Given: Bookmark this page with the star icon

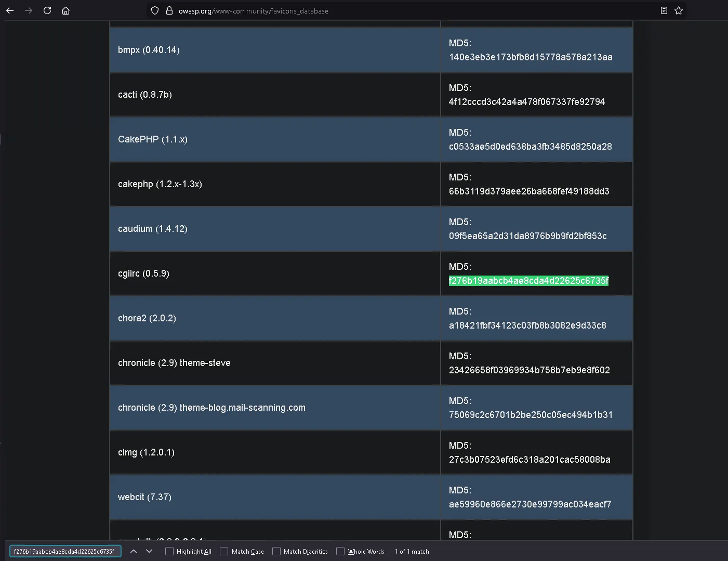Looking at the screenshot, I should tap(679, 10).
